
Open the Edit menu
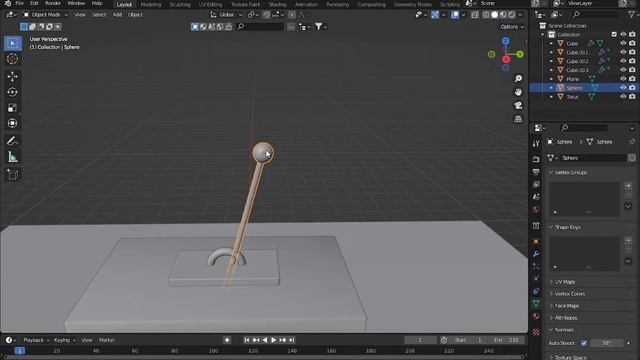point(34,3)
